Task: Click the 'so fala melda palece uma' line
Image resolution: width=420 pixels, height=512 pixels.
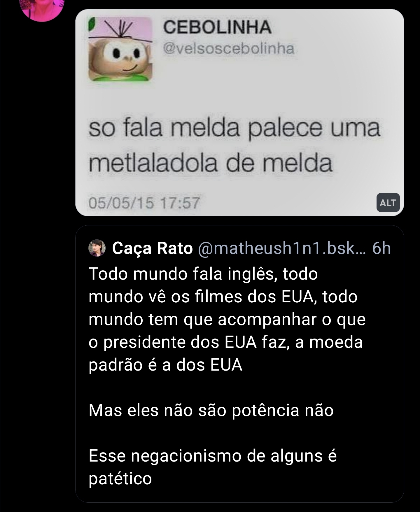Action: pyautogui.click(x=234, y=129)
